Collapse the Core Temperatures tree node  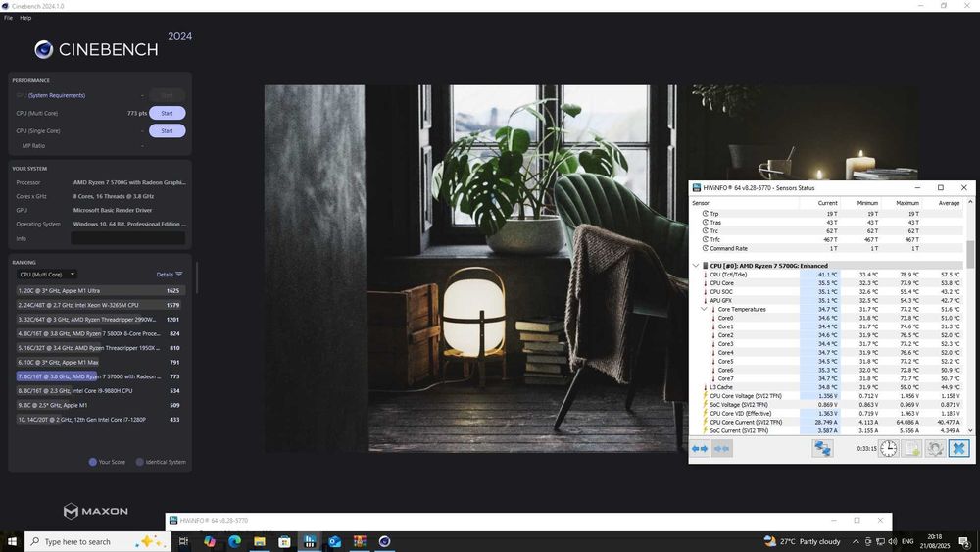(704, 309)
